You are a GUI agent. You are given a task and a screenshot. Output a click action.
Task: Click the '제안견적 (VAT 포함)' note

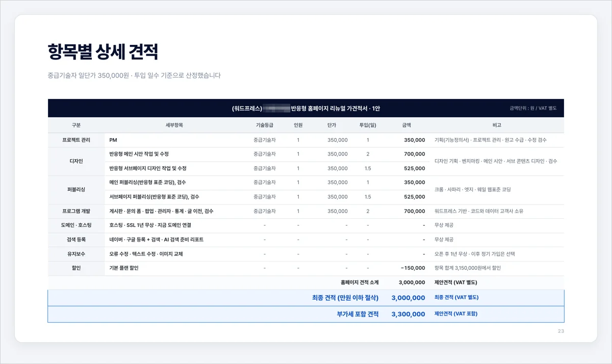point(456,314)
